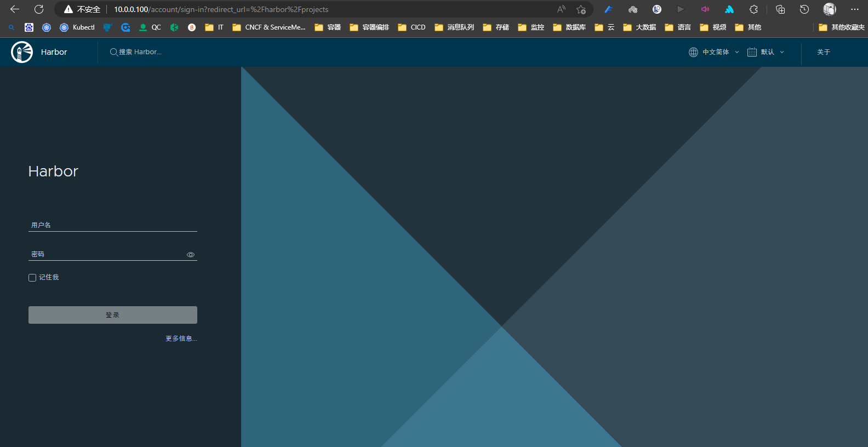This screenshot has width=868, height=447.
Task: Go back with the browser back arrow
Action: 15,9
